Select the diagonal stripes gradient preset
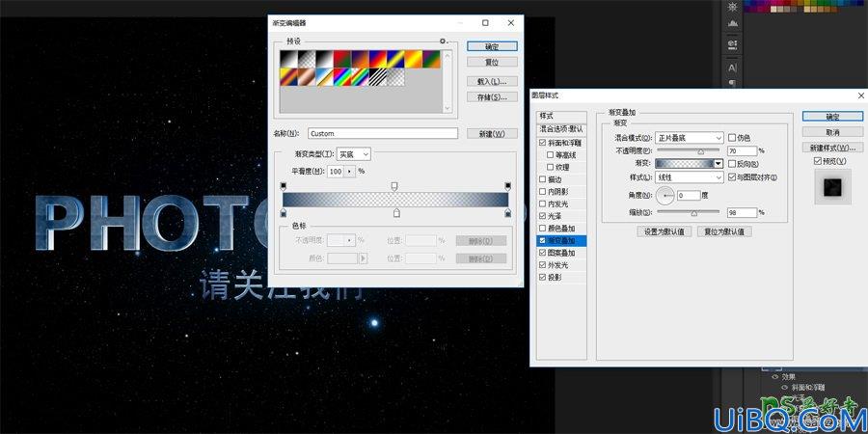 [x=377, y=77]
